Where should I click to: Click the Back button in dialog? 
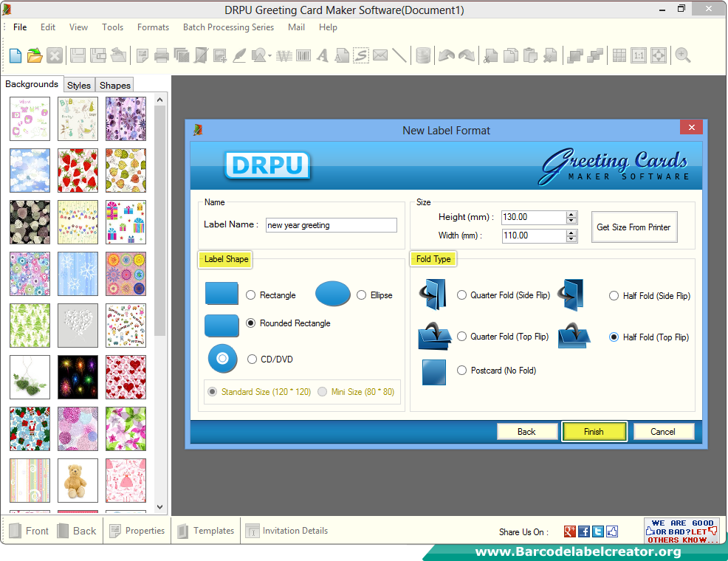526,432
